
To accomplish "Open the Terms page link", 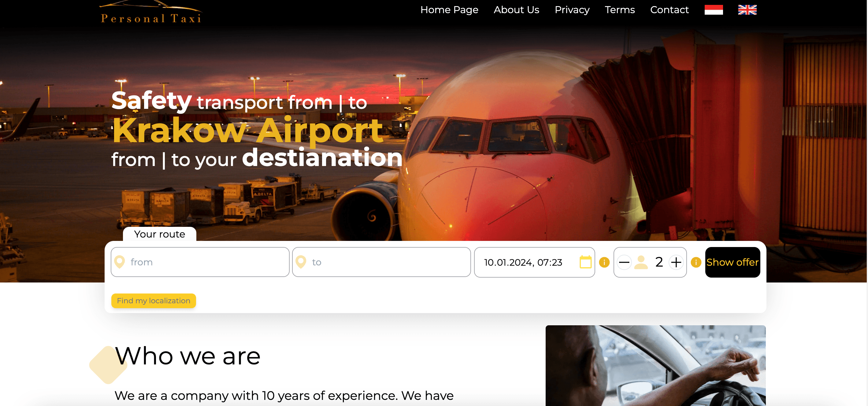I will click(x=619, y=10).
